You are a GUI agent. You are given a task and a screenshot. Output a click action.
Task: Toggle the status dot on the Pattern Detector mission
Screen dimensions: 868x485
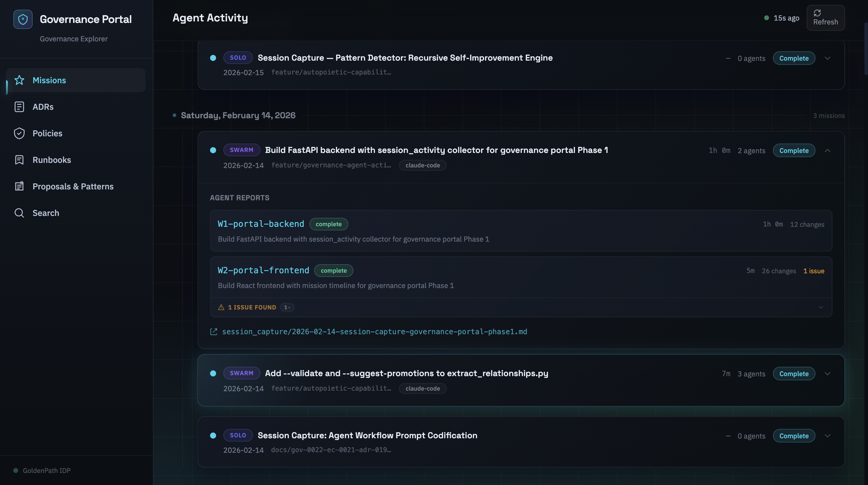click(x=213, y=58)
